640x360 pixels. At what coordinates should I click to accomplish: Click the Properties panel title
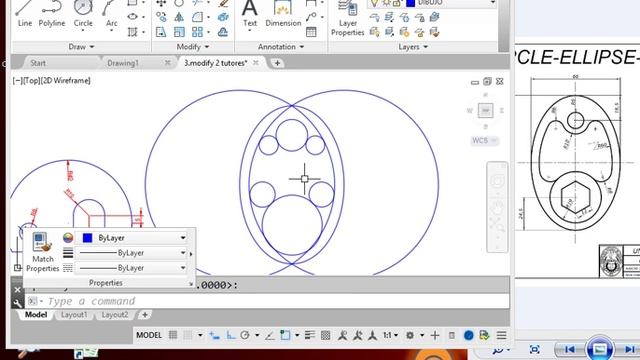coord(106,283)
